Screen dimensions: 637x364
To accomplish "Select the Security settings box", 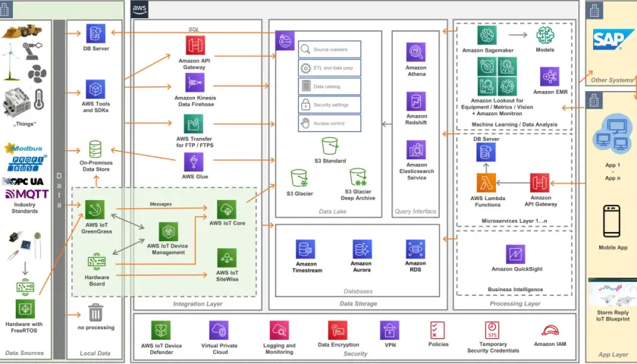I will (329, 105).
